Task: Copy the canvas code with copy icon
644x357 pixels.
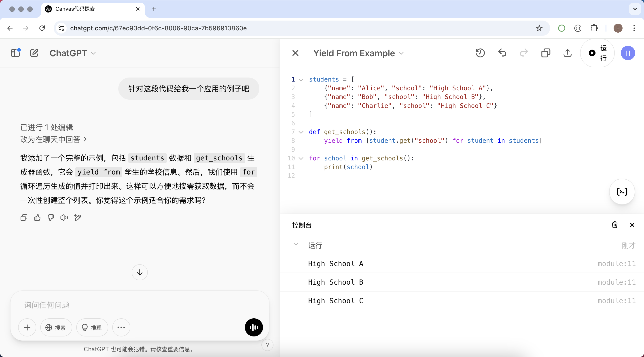Action: (x=546, y=53)
